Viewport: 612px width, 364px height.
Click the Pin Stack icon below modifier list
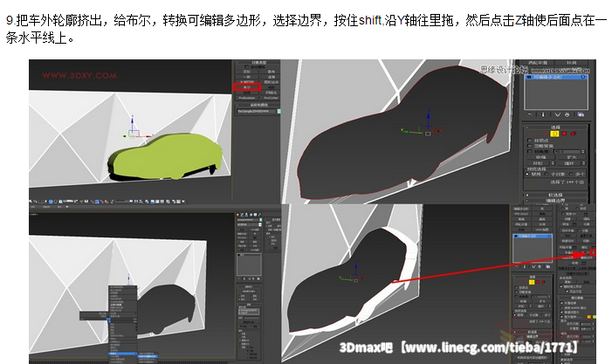(530, 113)
